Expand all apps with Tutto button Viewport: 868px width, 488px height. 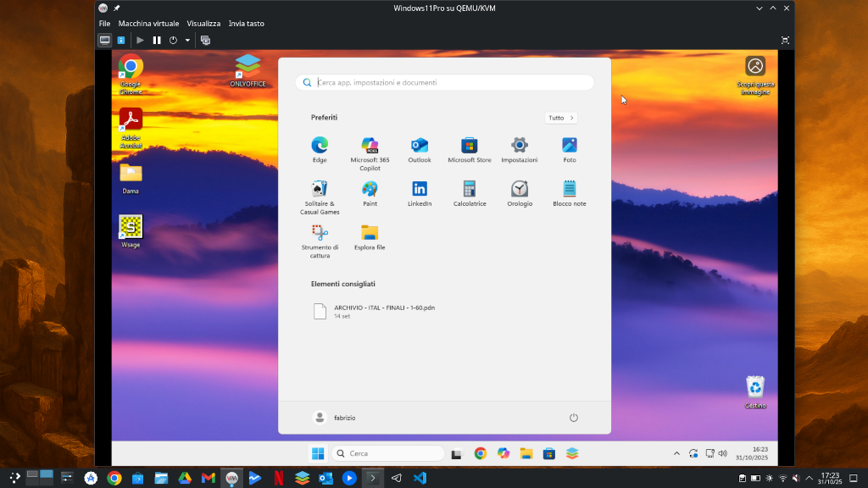pyautogui.click(x=560, y=118)
